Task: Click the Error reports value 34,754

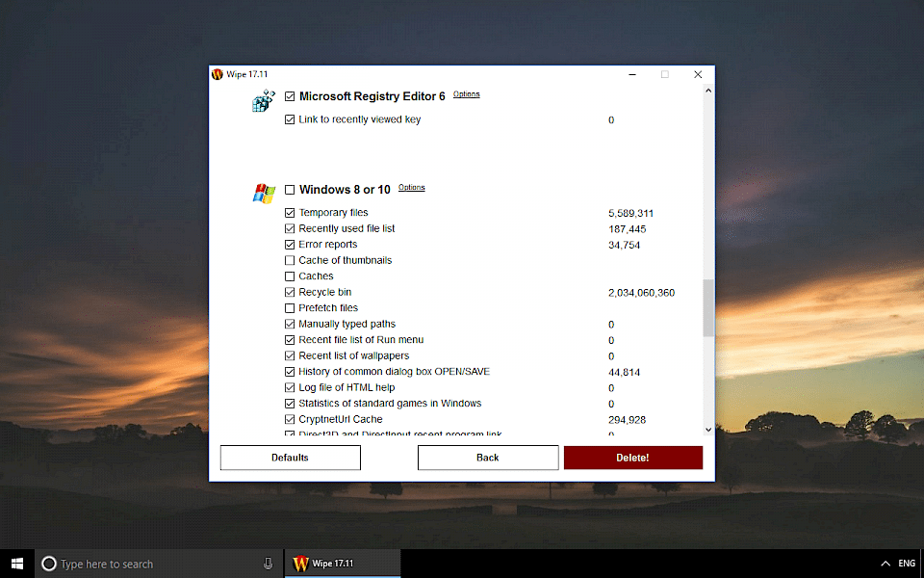Action: coord(624,246)
